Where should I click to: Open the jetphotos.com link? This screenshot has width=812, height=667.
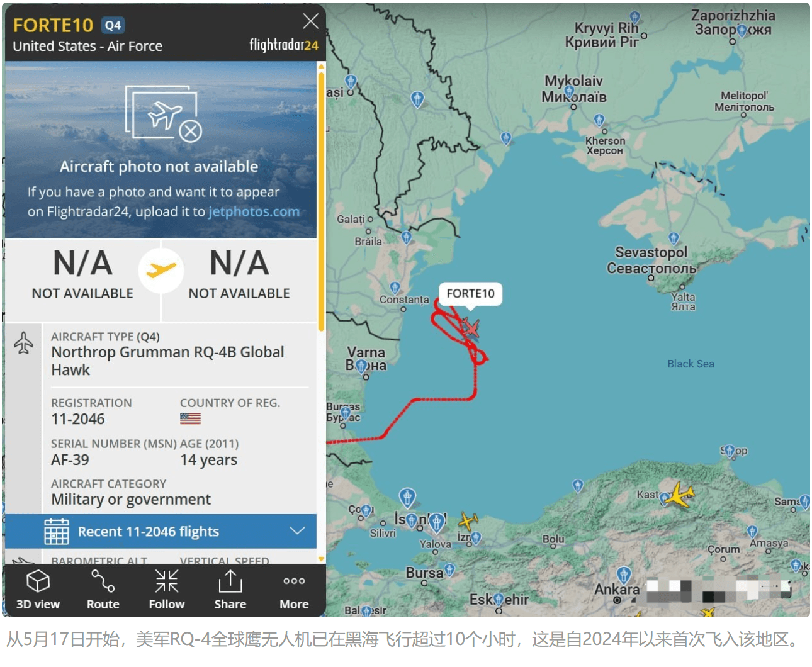[254, 211]
